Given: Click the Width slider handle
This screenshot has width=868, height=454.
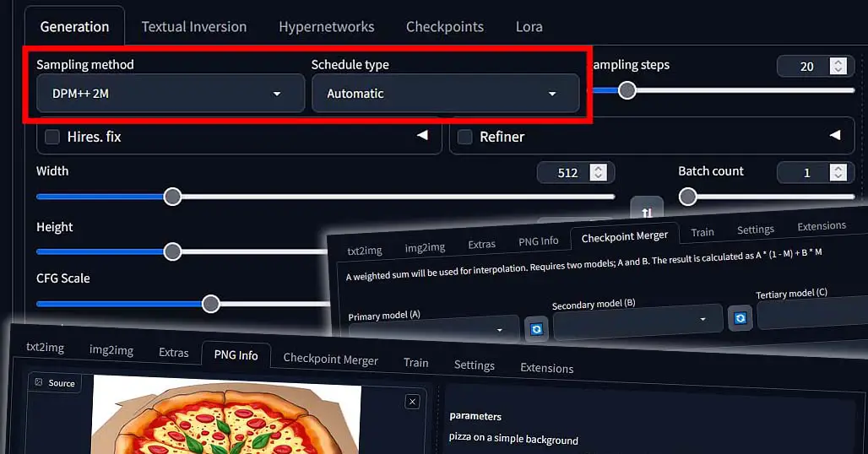Looking at the screenshot, I should pyautogui.click(x=173, y=197).
